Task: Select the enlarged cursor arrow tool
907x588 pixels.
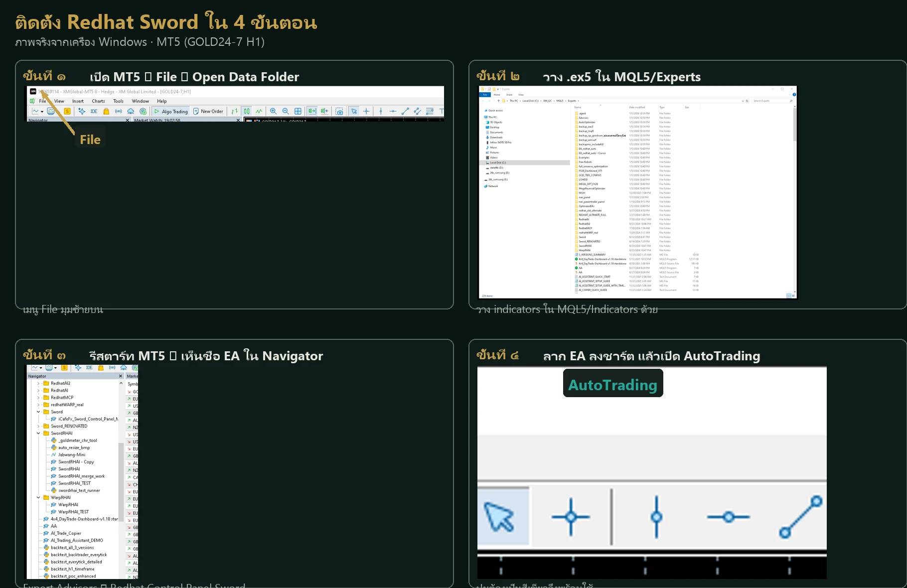Action: pyautogui.click(x=499, y=517)
